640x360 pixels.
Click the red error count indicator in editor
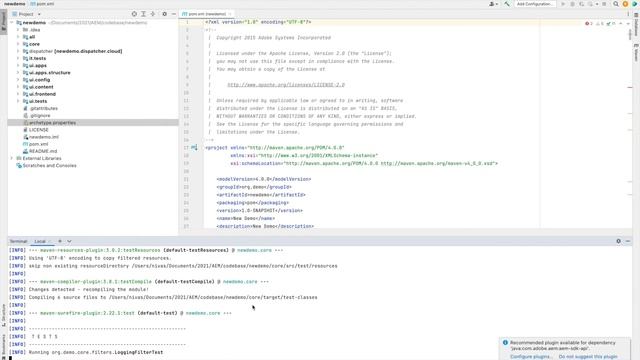pyautogui.click(x=589, y=24)
